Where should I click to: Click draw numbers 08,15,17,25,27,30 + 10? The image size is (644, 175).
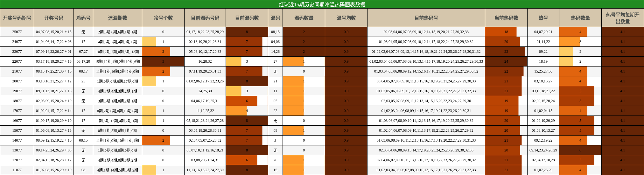[54, 71]
